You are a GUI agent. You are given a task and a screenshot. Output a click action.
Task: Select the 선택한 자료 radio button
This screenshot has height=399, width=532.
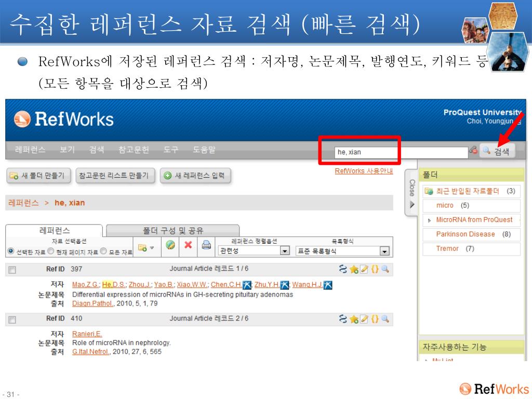pos(11,251)
